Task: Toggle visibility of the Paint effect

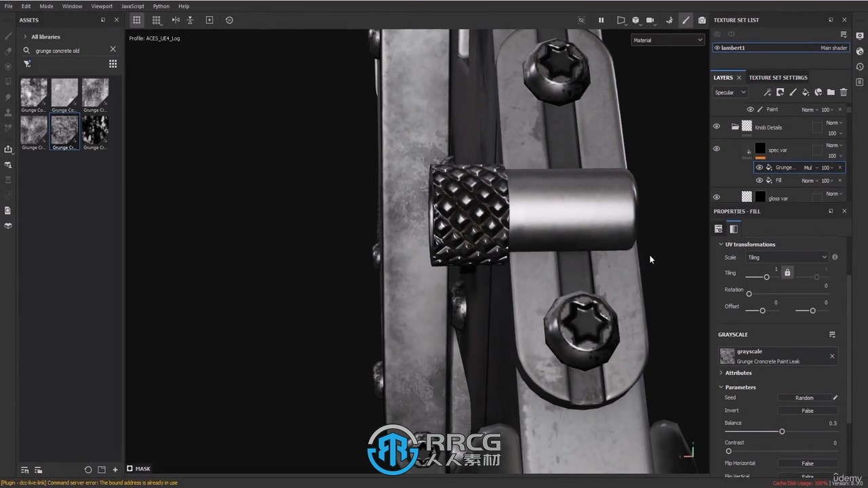Action: 750,109
